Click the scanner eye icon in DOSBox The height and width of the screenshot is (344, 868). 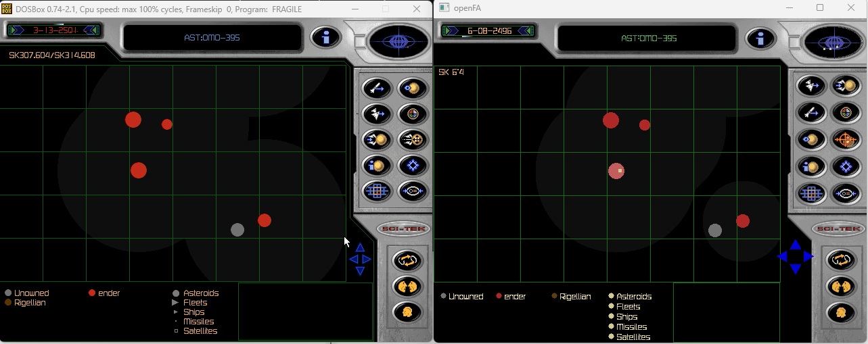click(x=411, y=191)
